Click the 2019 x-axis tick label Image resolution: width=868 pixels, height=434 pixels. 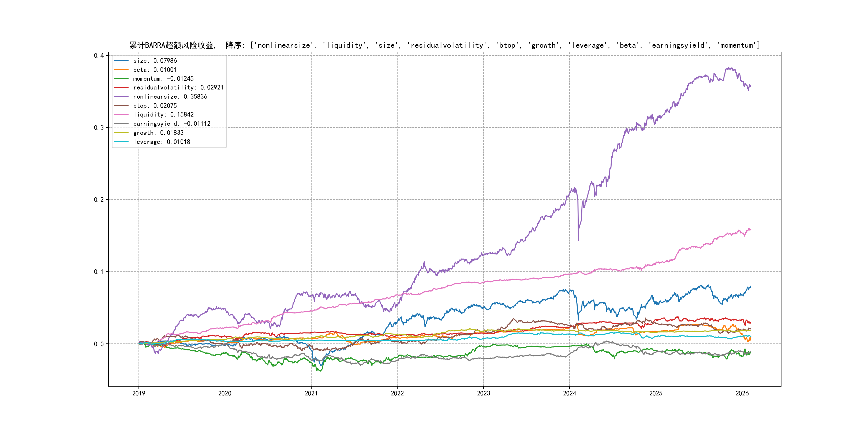click(139, 393)
